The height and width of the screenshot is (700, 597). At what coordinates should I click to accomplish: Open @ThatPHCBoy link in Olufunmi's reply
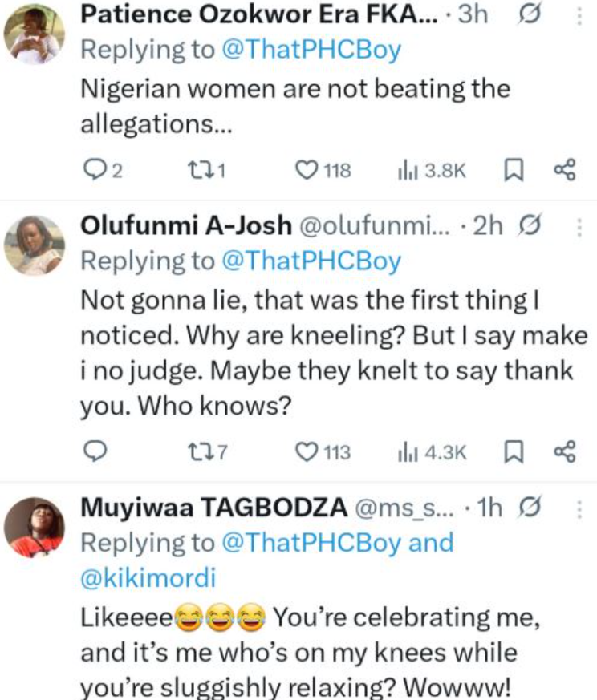coord(309,261)
